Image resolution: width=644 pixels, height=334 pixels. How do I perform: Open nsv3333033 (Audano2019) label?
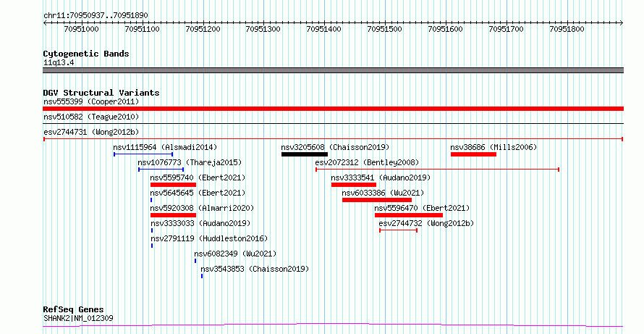[x=200, y=223]
